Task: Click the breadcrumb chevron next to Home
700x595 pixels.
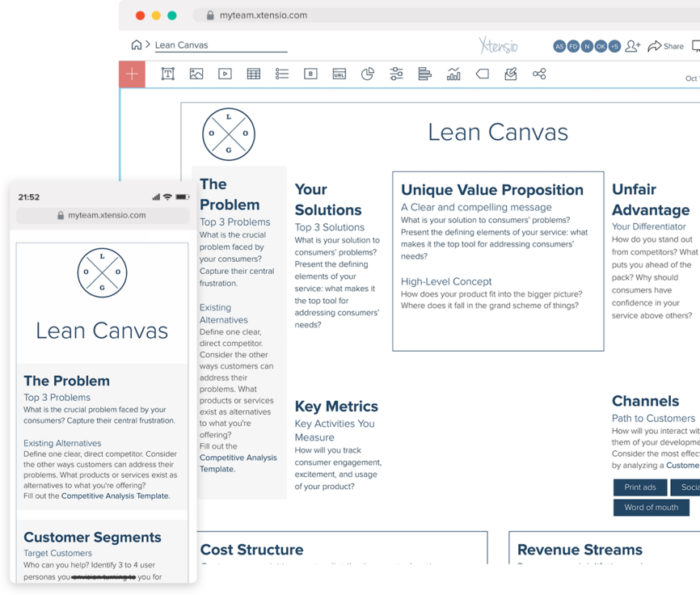Action: 147,46
